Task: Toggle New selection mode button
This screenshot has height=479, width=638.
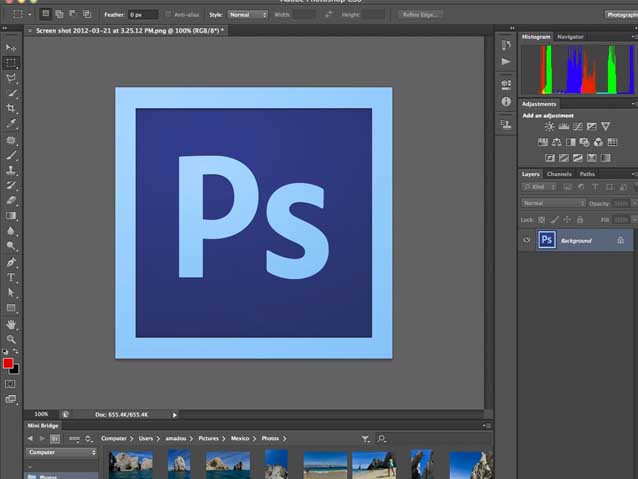Action: coord(46,14)
